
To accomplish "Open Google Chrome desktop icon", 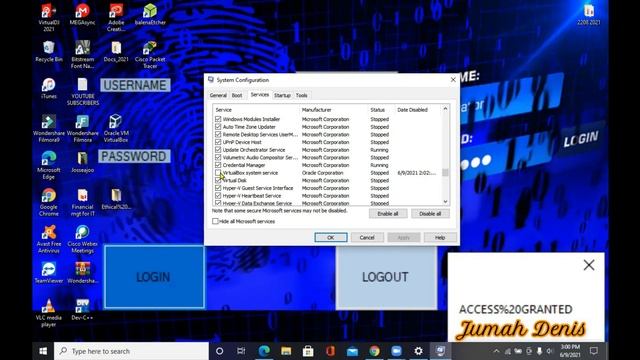I will [49, 202].
